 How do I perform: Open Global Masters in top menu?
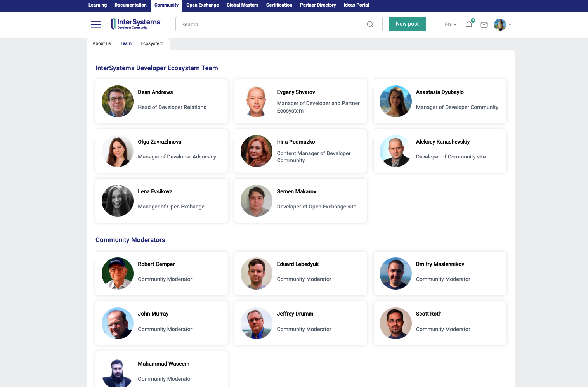click(242, 5)
